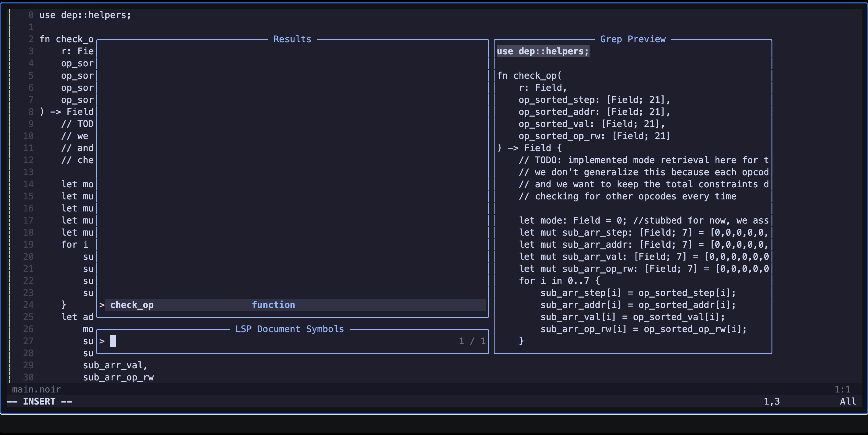The width and height of the screenshot is (868, 435).
Task: Click the Results panel title
Action: tap(292, 39)
